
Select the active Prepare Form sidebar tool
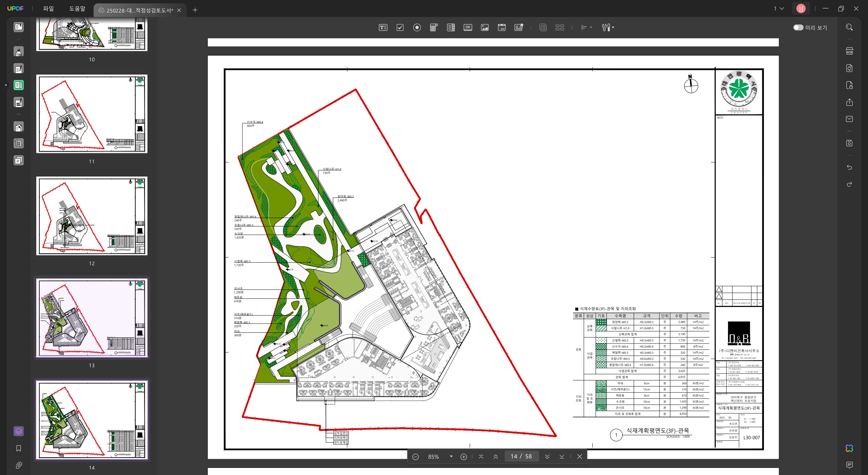pos(19,85)
